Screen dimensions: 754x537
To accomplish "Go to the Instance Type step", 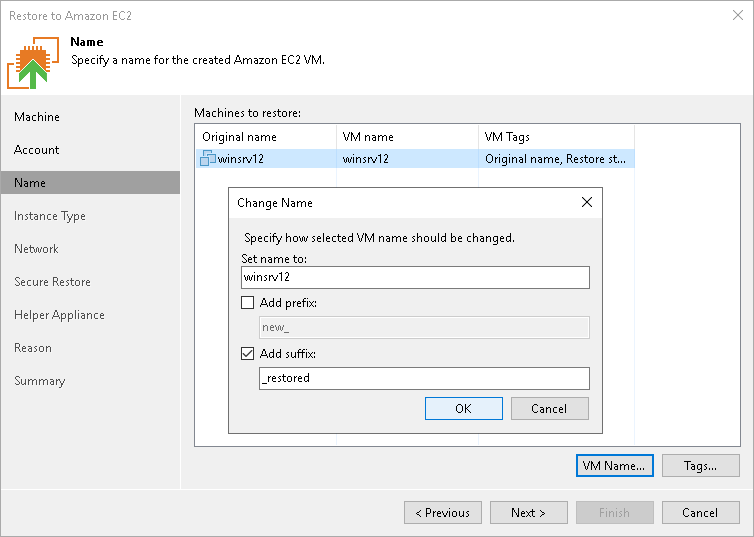I will 50,216.
